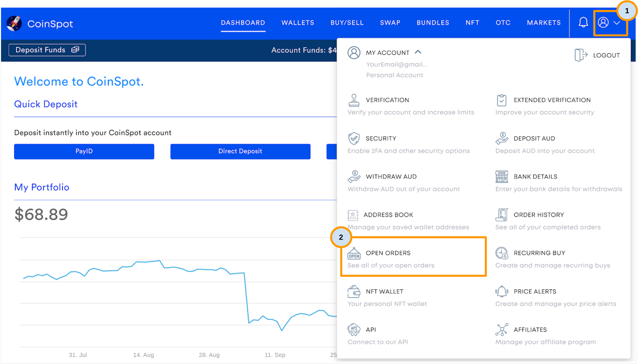
Task: Click the CoinSpot rocket logo
Action: 14,24
